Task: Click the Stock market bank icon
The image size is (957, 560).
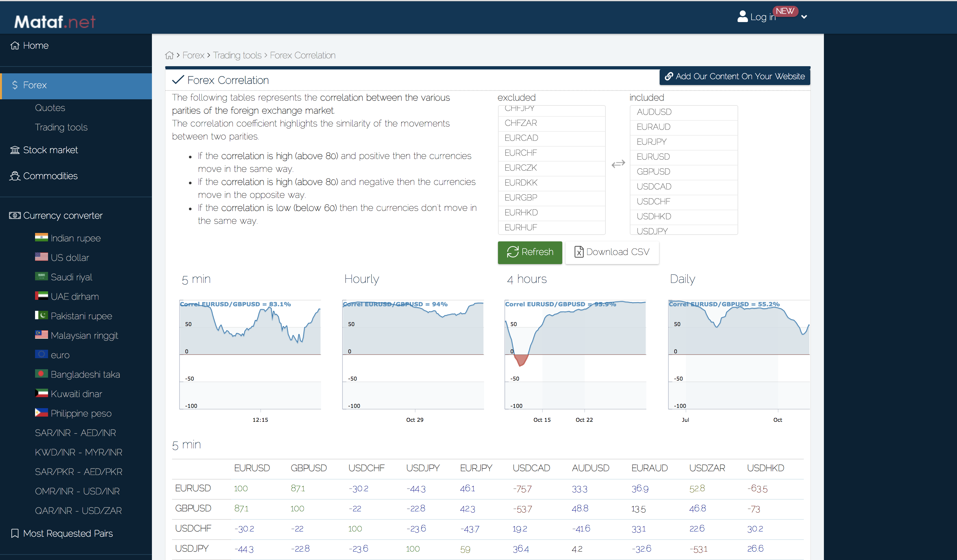Action: pyautogui.click(x=15, y=150)
